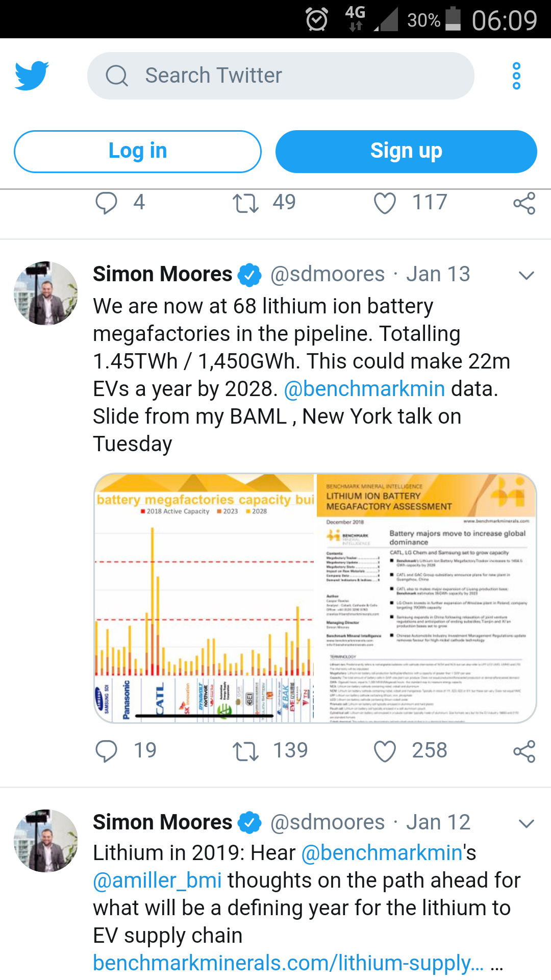Share the Jan 13 megafactories tweet
The image size is (551, 980).
click(x=524, y=751)
